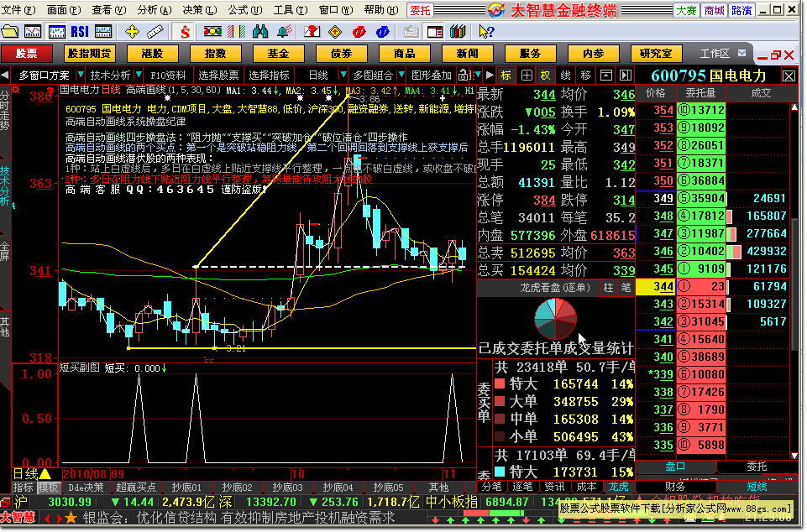Click the padlock icon in chart toolbar
This screenshot has height=532, width=807.
tap(464, 76)
